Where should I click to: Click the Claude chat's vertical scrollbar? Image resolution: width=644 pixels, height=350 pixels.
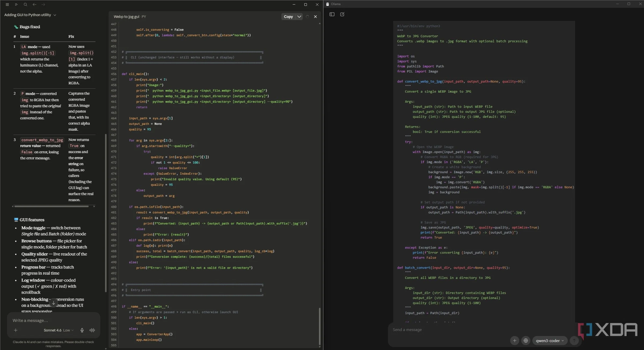pyautogui.click(x=106, y=213)
